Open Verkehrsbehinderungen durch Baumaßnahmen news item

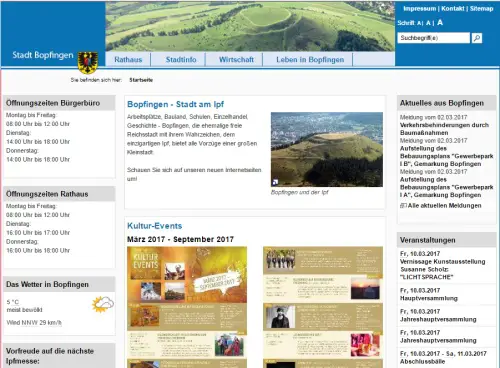point(444,129)
